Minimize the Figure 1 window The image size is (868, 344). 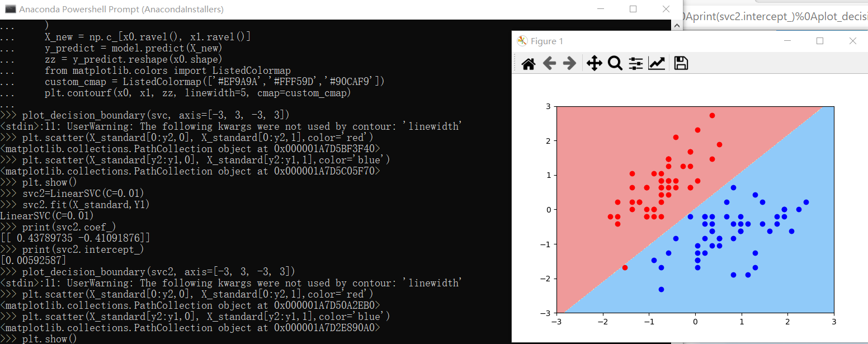click(787, 41)
